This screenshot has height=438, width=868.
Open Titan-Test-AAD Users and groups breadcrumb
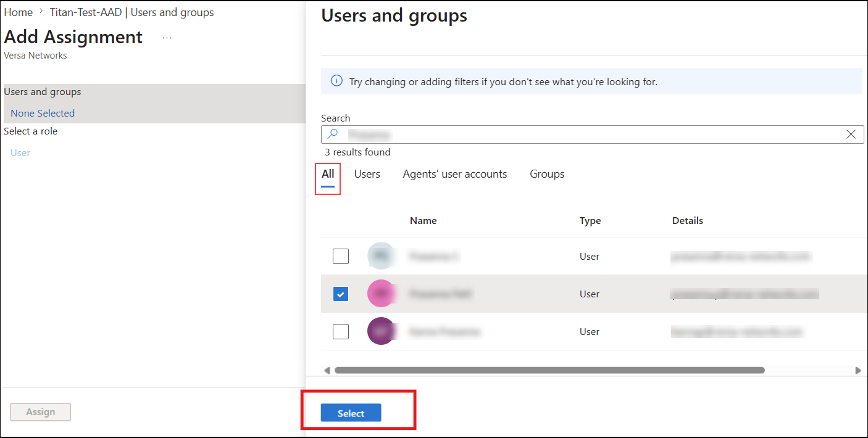[x=132, y=12]
